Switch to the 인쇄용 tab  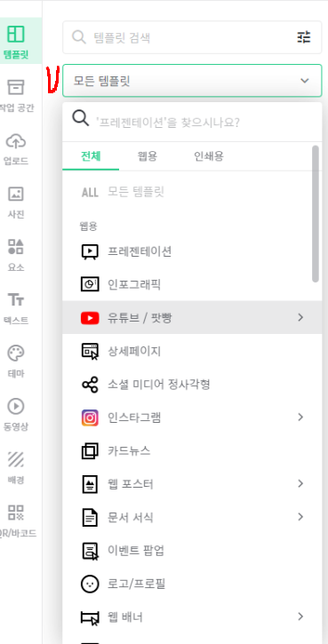point(209,156)
